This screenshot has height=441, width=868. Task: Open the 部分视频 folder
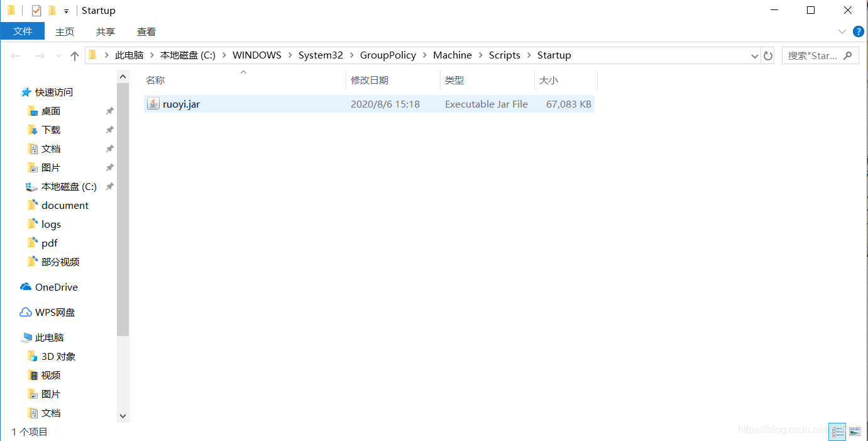coord(60,262)
